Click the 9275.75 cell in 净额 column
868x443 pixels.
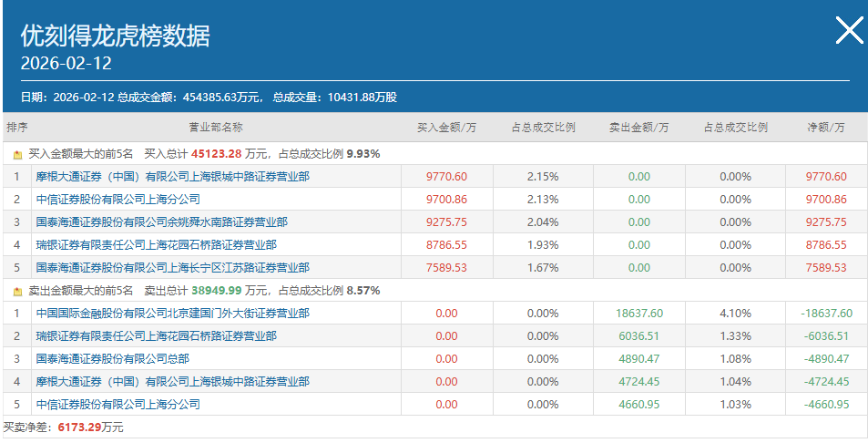[x=826, y=222]
